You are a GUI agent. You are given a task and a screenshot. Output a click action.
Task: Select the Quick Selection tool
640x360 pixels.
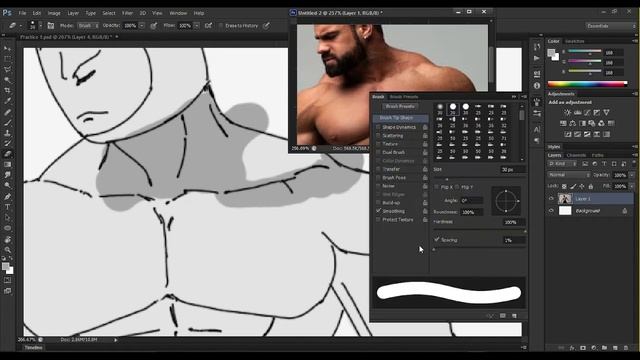(7, 80)
